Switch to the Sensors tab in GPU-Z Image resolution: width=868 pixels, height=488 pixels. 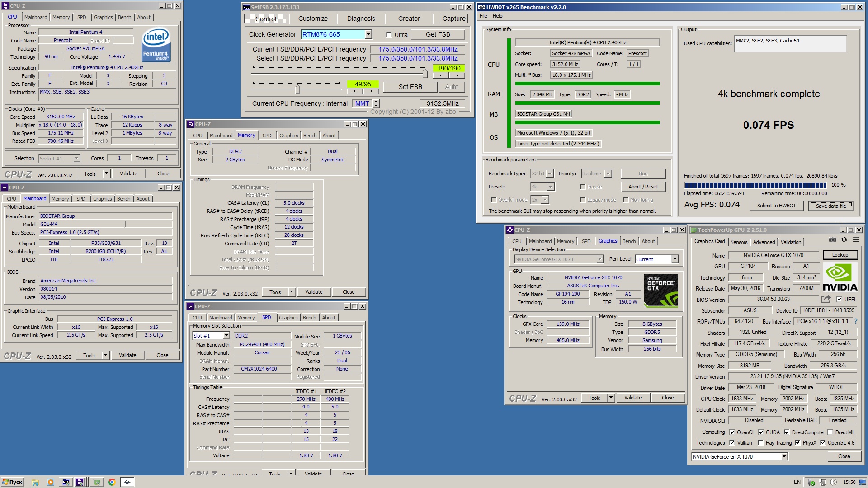pyautogui.click(x=739, y=242)
